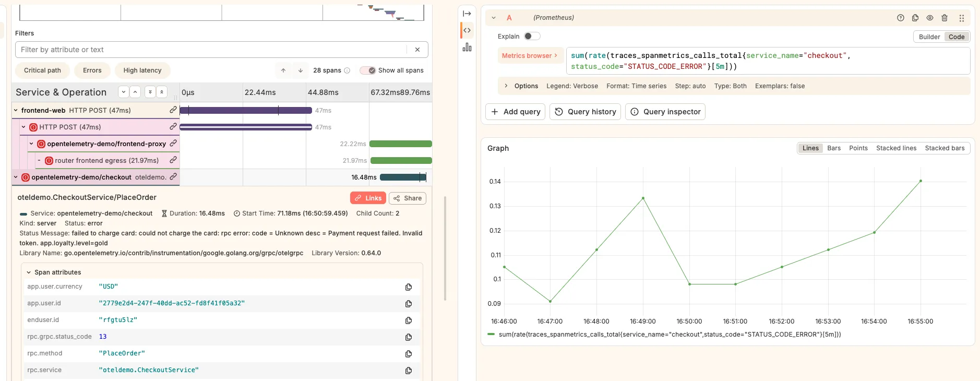Image resolution: width=980 pixels, height=381 pixels.
Task: Click error icon on opentelemetry-demo/checkout row
Action: coord(26,177)
